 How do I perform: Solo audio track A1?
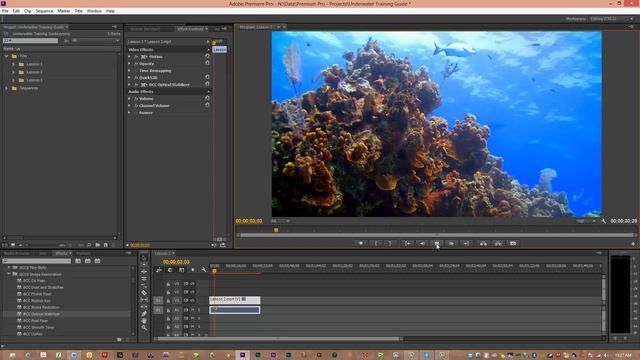[199, 310]
